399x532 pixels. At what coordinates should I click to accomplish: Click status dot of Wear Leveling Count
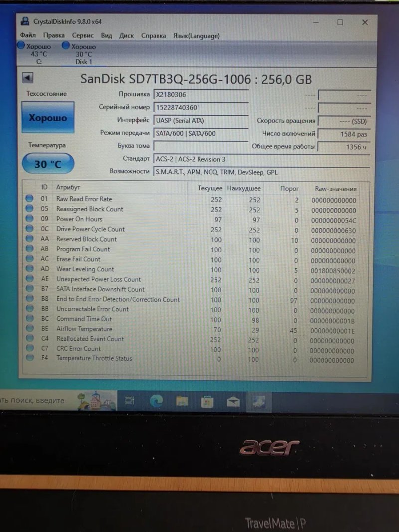pos(29,268)
